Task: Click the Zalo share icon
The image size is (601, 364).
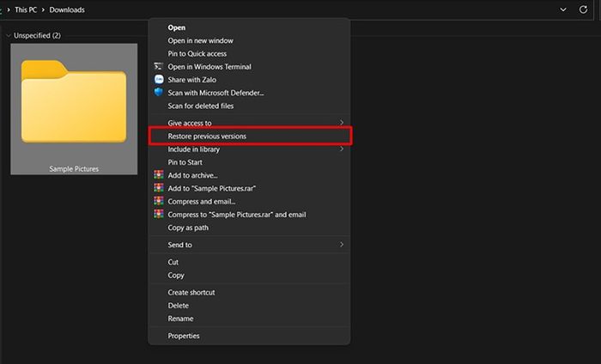Action: point(159,79)
